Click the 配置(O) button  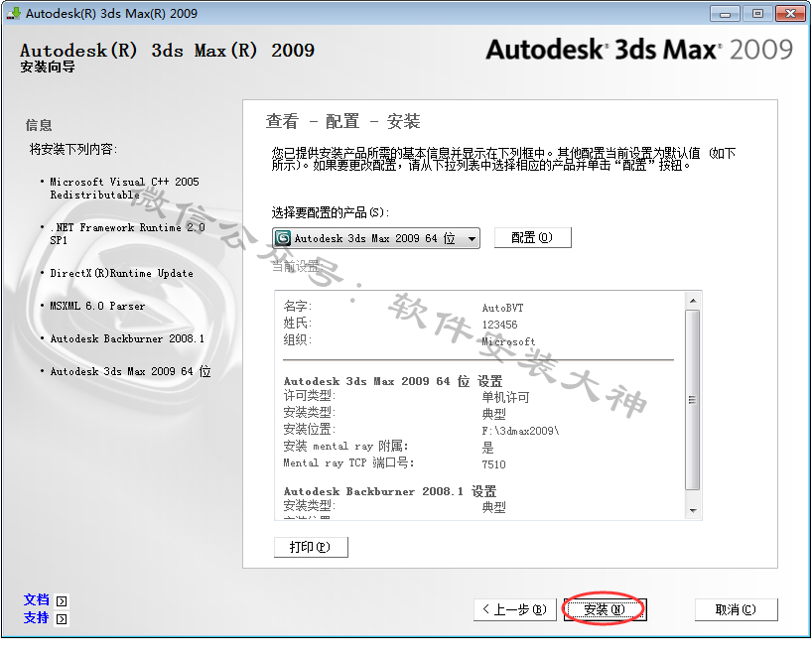pos(533,237)
